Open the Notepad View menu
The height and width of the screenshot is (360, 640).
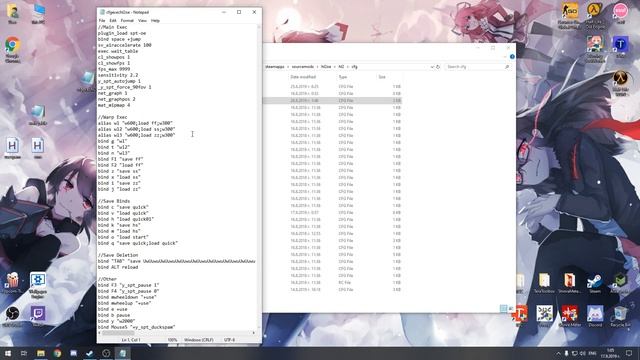pyautogui.click(x=142, y=20)
